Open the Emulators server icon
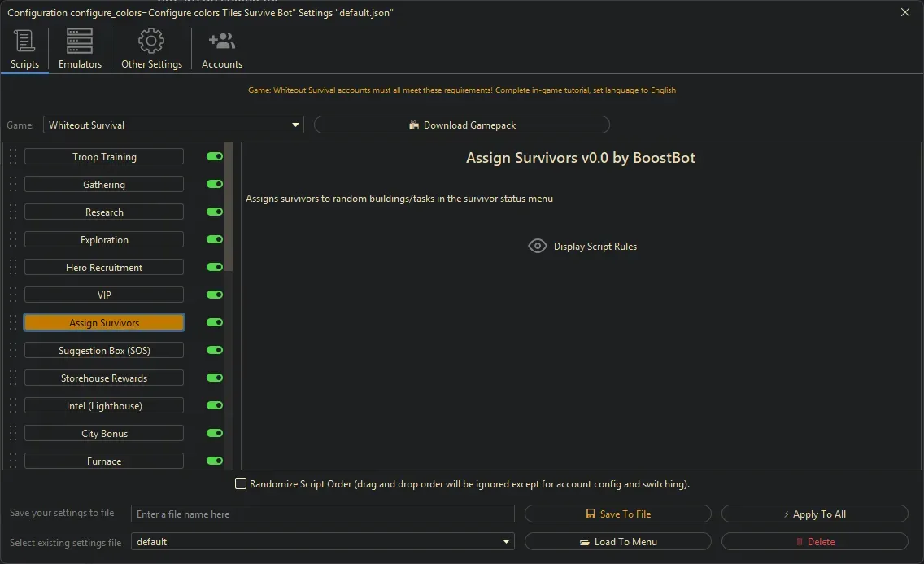Viewport: 924px width, 564px height. pos(80,42)
